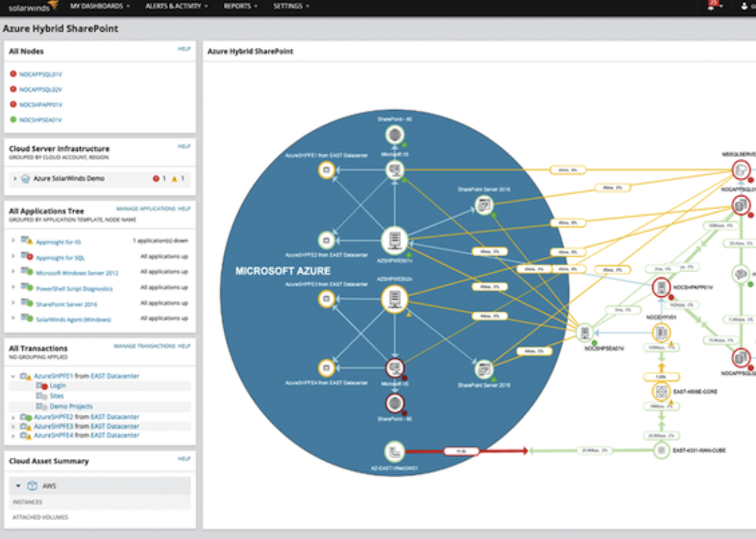Open Microsoft Windows Server 2012 application link
Image resolution: width=756 pixels, height=539 pixels.
click(x=77, y=273)
